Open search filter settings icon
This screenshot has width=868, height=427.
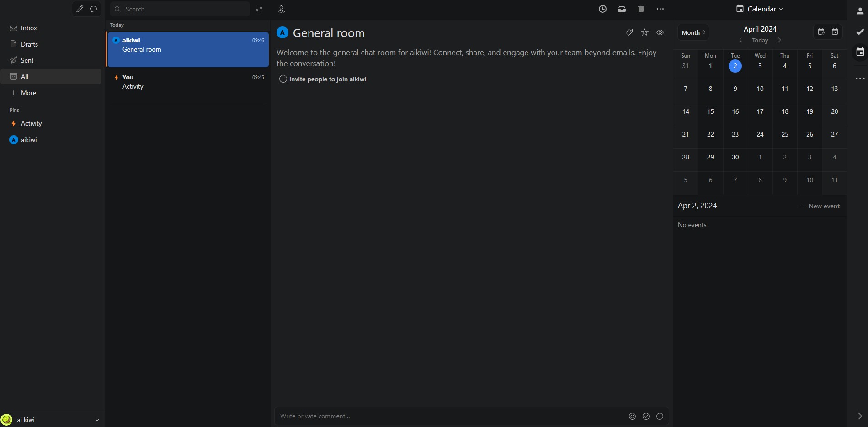259,9
